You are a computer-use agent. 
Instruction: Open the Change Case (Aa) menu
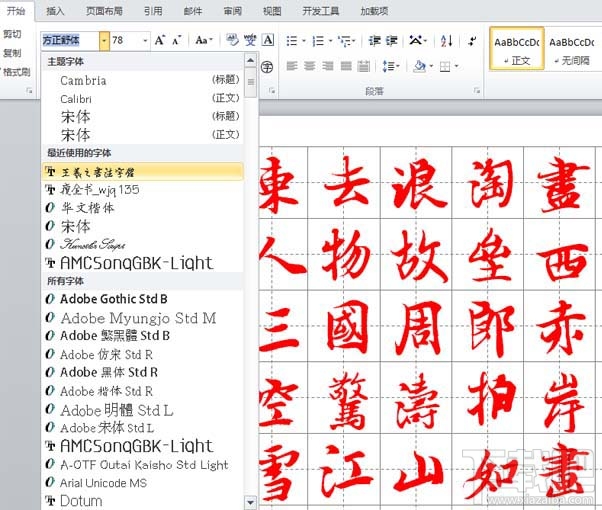coord(203,40)
